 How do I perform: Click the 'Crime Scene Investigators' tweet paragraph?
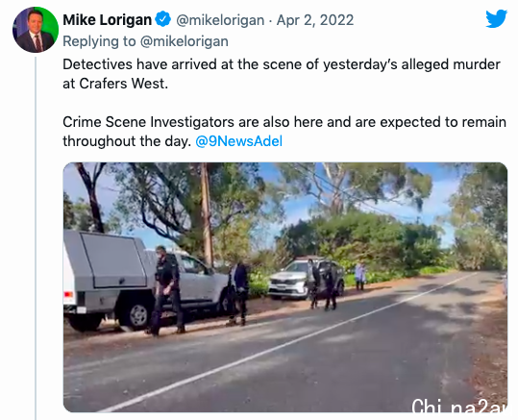point(284,132)
